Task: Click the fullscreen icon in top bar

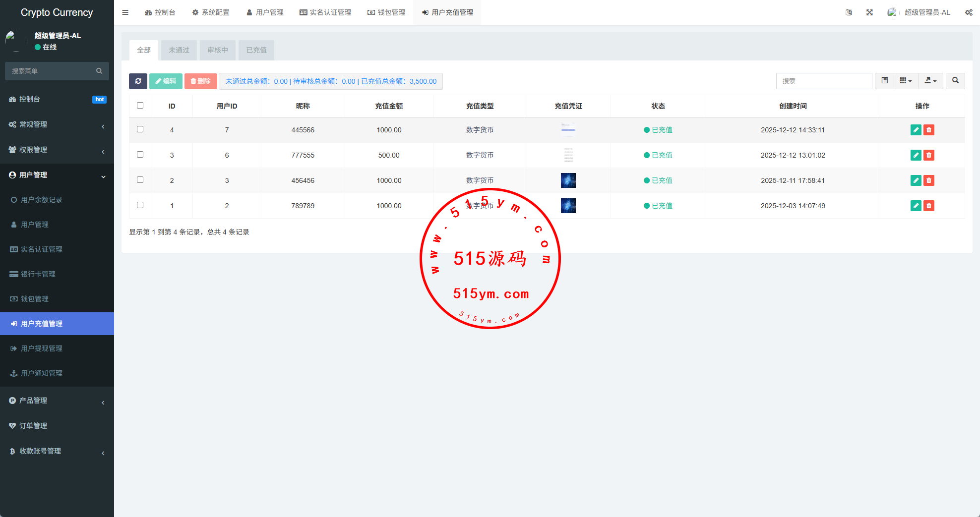Action: click(x=869, y=12)
